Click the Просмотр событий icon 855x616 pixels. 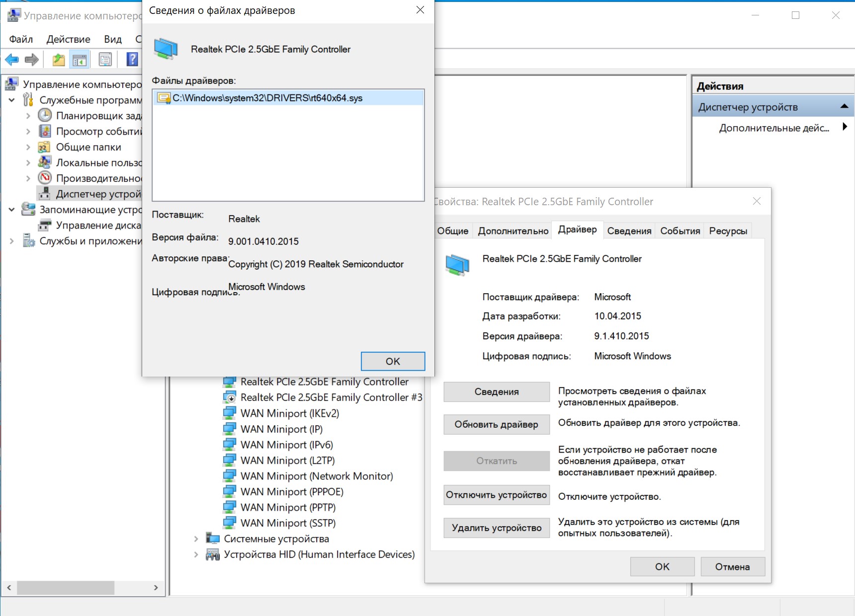(45, 131)
